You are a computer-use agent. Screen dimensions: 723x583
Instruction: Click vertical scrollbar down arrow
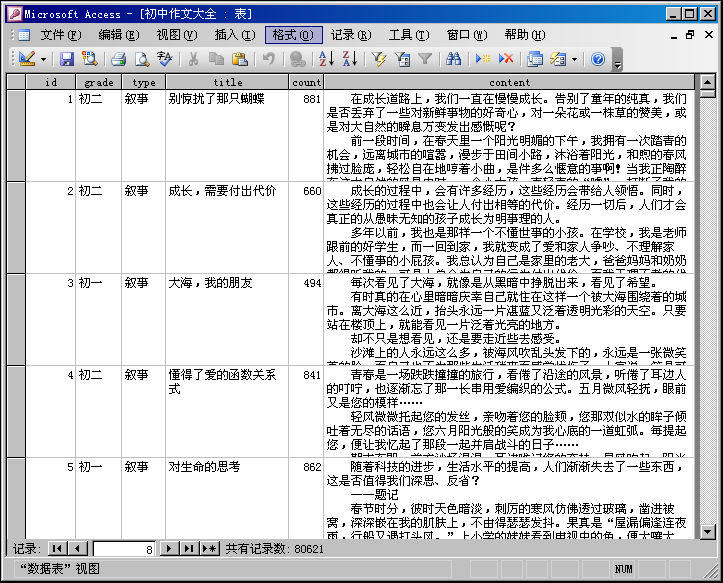(707, 531)
